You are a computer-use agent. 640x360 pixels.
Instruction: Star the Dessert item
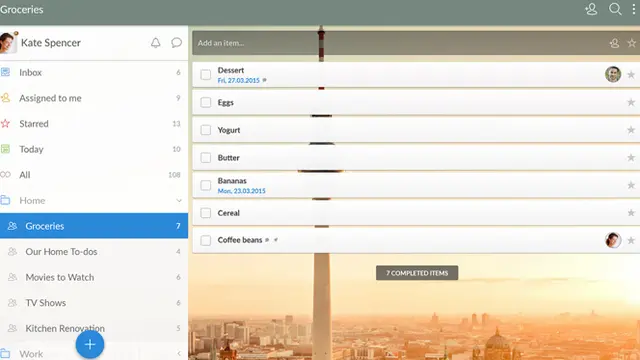tap(631, 75)
